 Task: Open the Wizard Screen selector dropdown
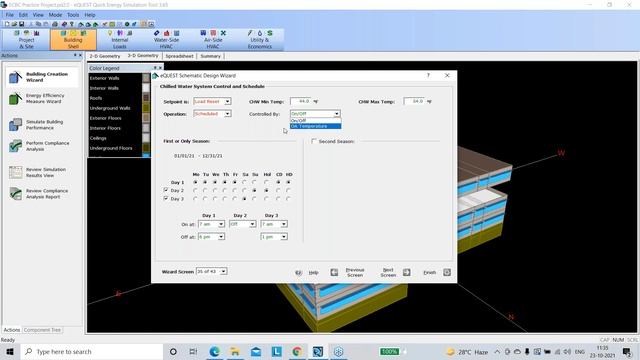pos(223,271)
